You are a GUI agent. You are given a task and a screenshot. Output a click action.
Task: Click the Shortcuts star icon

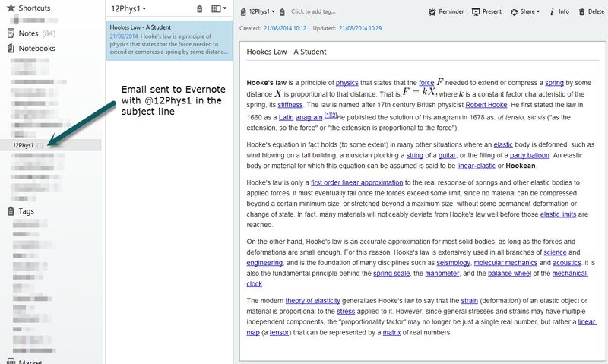[11, 8]
